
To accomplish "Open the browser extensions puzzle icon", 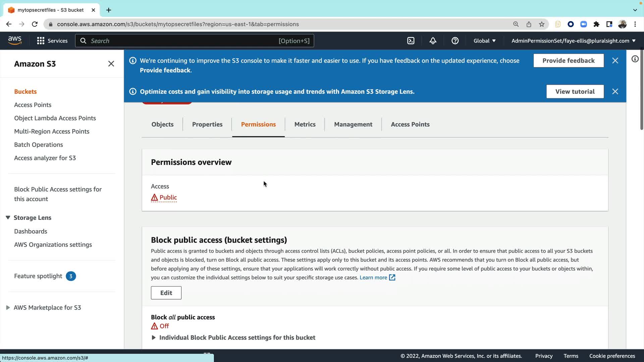I will click(x=596, y=24).
